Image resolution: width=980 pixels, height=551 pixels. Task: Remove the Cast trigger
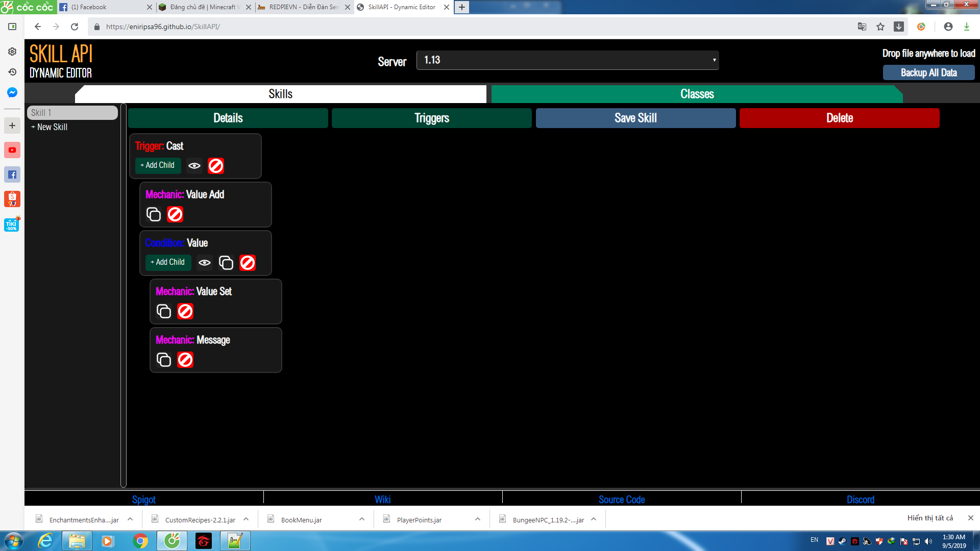(x=216, y=166)
